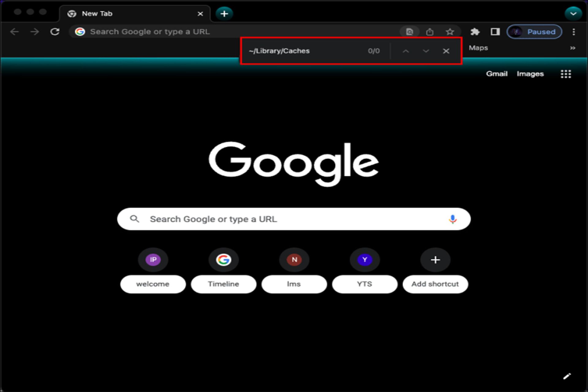Close the find bar
The width and height of the screenshot is (588, 392).
[x=446, y=51]
